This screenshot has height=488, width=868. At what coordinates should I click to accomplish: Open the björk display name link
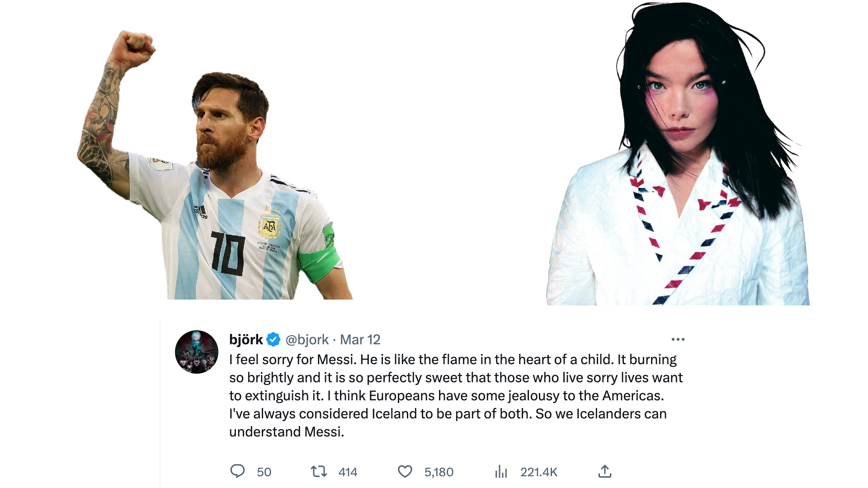pyautogui.click(x=246, y=339)
